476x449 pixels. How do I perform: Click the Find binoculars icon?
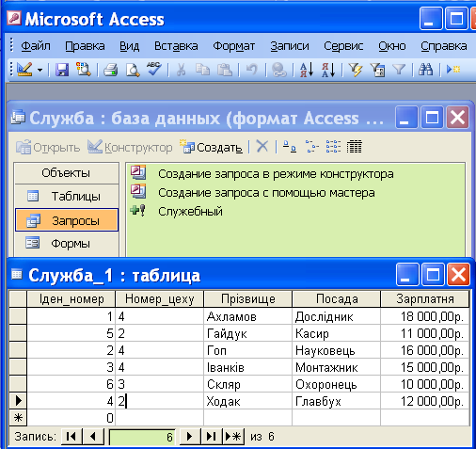pyautogui.click(x=425, y=70)
